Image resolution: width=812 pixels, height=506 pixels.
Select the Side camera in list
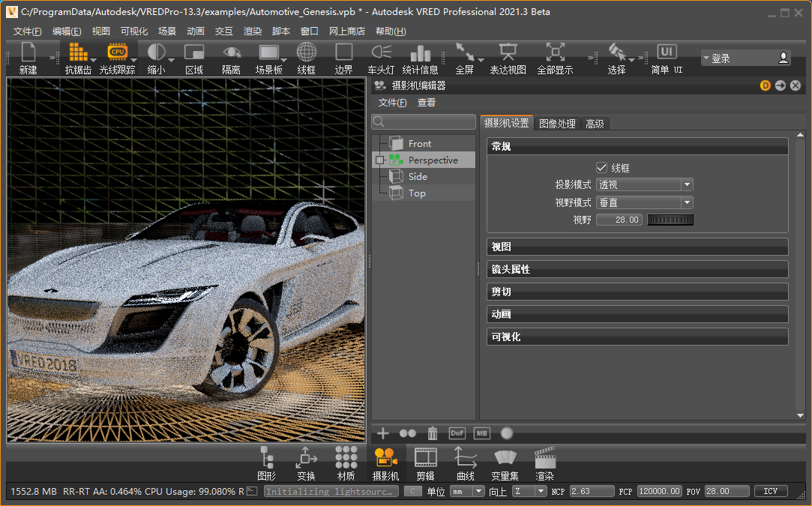tap(418, 177)
